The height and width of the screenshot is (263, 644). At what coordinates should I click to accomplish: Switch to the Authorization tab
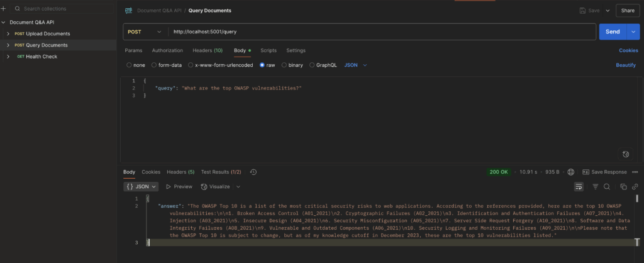click(167, 50)
